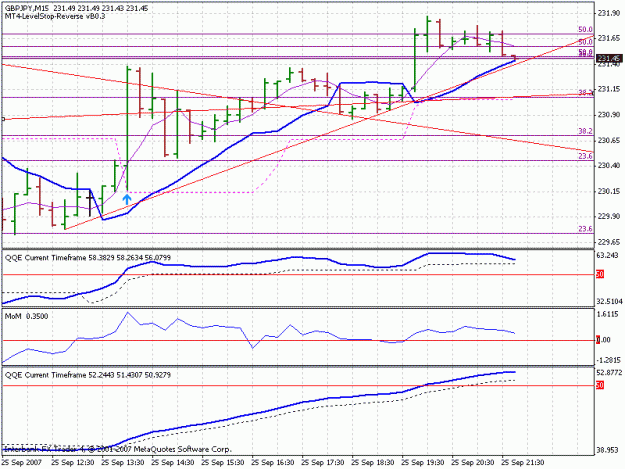Click the 25 Sep 16:30 time label
The width and height of the screenshot is (625, 469).
pos(273,463)
